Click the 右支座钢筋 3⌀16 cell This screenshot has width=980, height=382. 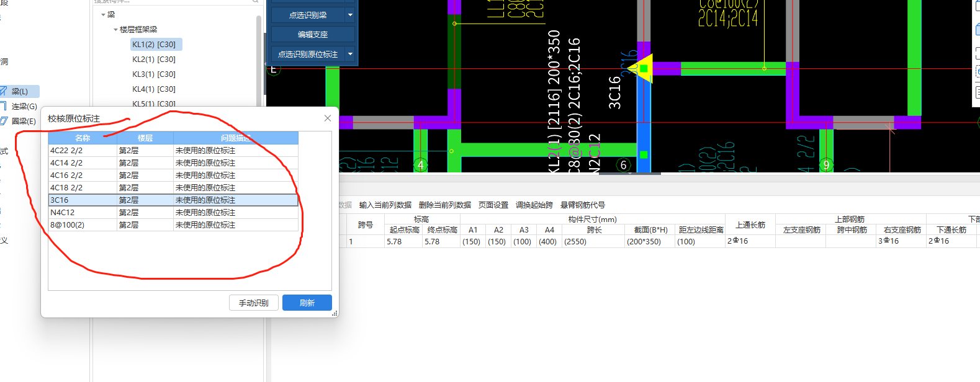(x=901, y=242)
